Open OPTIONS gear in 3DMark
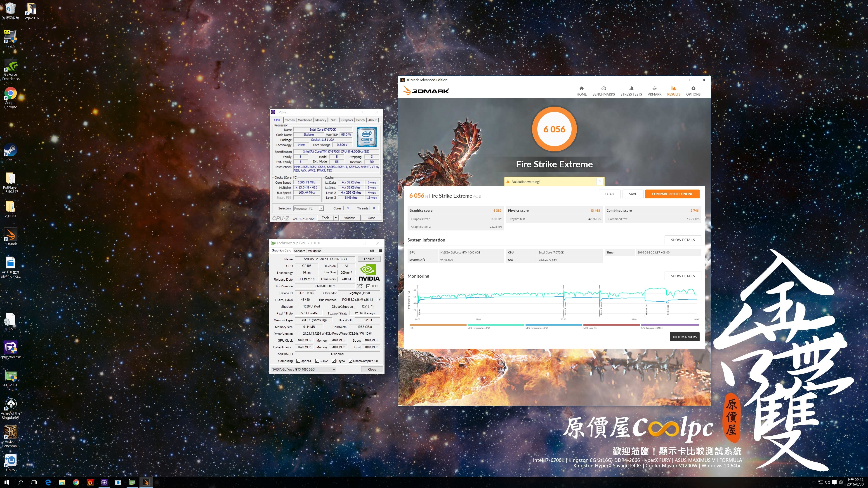868x488 pixels. (693, 91)
